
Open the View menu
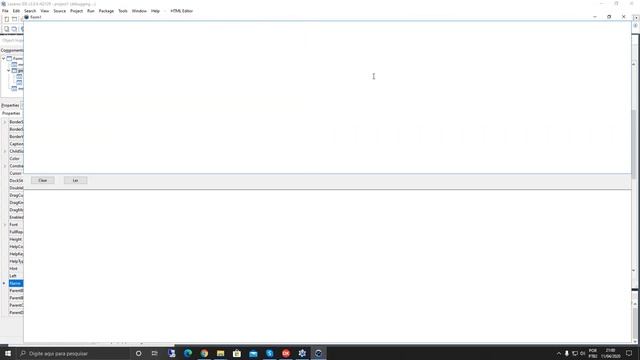[44, 11]
